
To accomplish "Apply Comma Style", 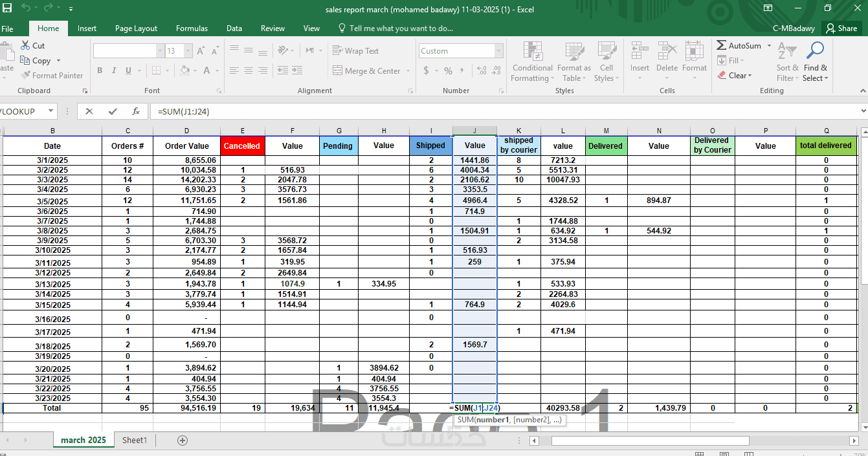I will [463, 71].
